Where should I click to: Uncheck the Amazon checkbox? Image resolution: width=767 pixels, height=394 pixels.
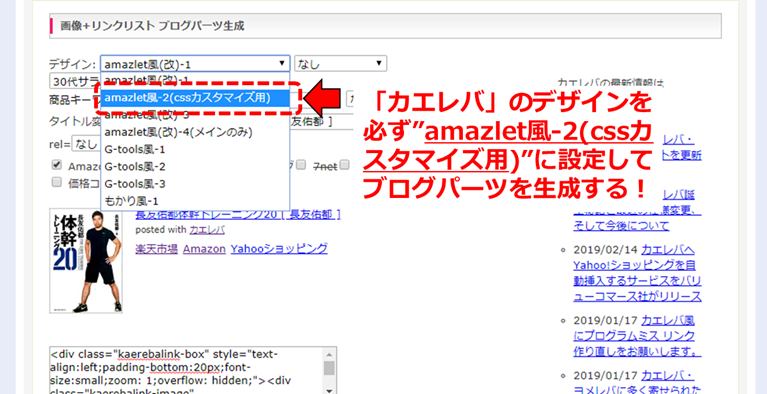(57, 165)
